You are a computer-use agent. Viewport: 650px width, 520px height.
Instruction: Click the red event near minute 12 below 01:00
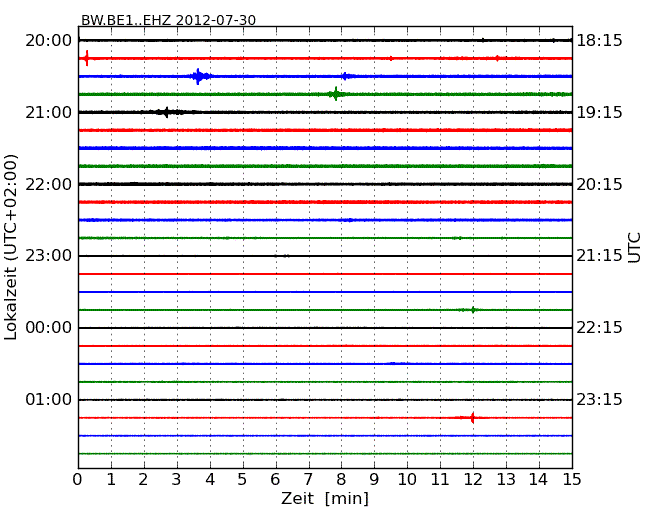tap(472, 418)
